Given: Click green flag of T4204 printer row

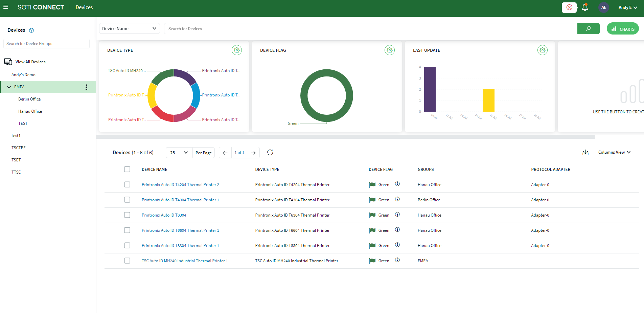Looking at the screenshot, I should click(x=372, y=185).
